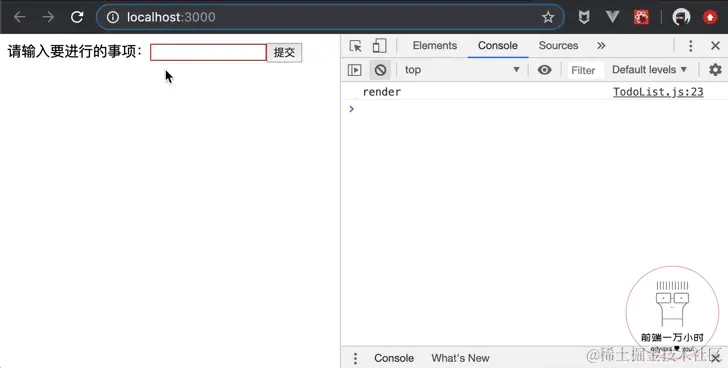Image resolution: width=728 pixels, height=368 pixels.
Task: Toggle the console sidebar
Action: click(x=355, y=70)
